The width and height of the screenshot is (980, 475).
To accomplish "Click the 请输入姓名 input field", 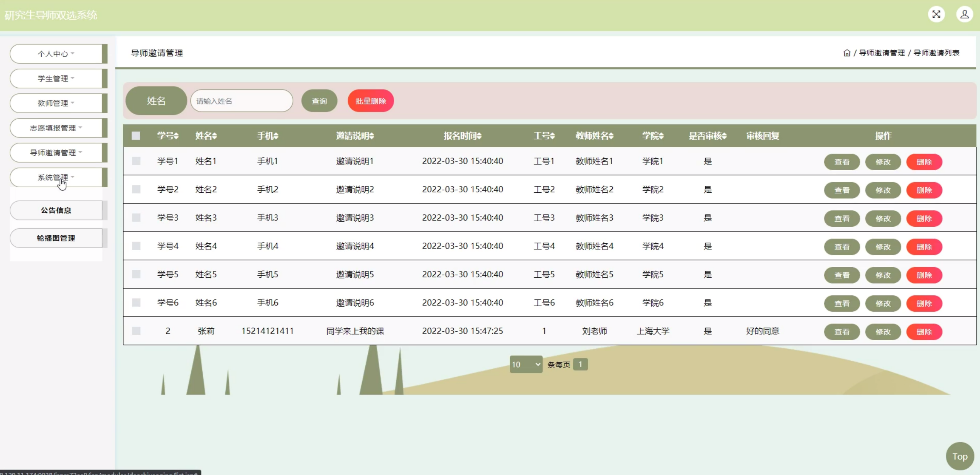I will point(242,101).
